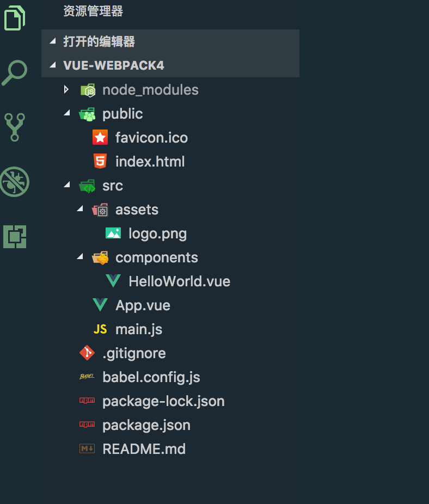Viewport: 429px width, 504px height.
Task: Select package.json file
Action: coord(146,425)
